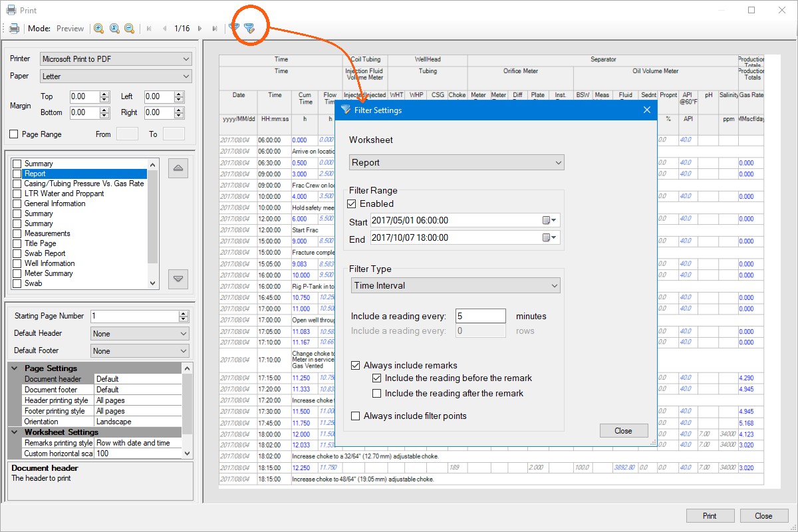Open the Worksheet dropdown showing Report
The image size is (798, 532).
456,162
